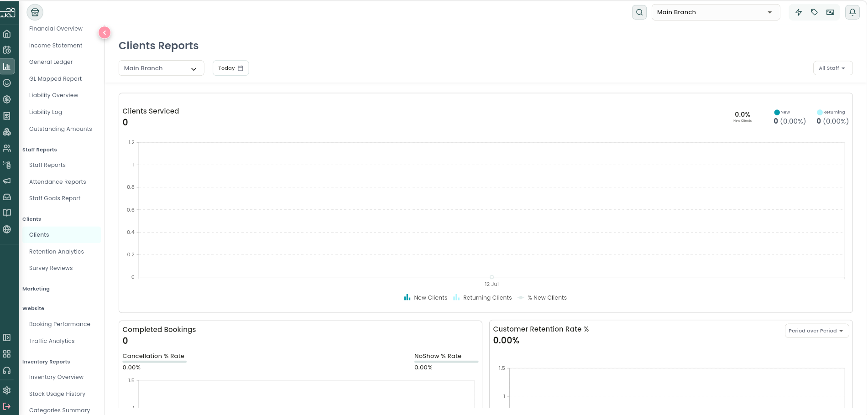The image size is (868, 415).
Task: Select the Clients report item
Action: pos(62,235)
